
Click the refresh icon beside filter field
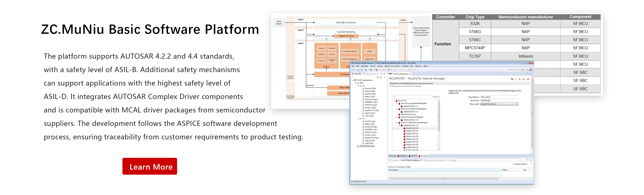pos(439,97)
